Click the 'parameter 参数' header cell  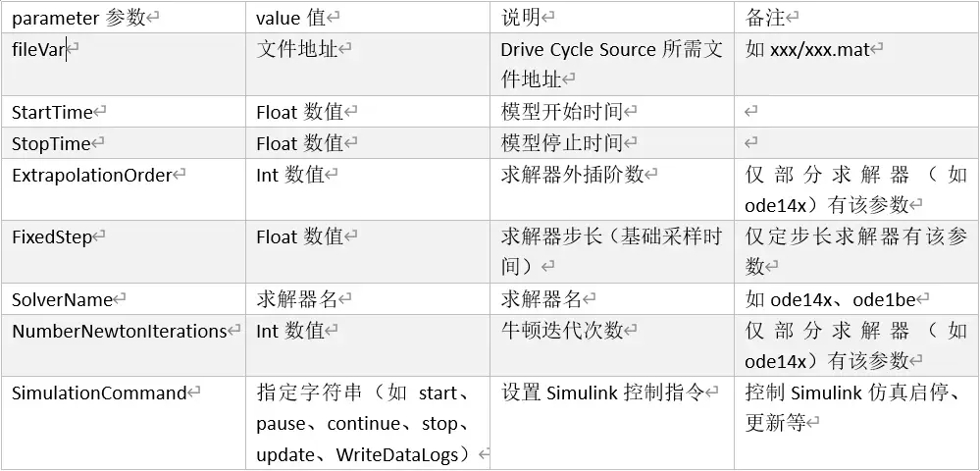[124, 17]
